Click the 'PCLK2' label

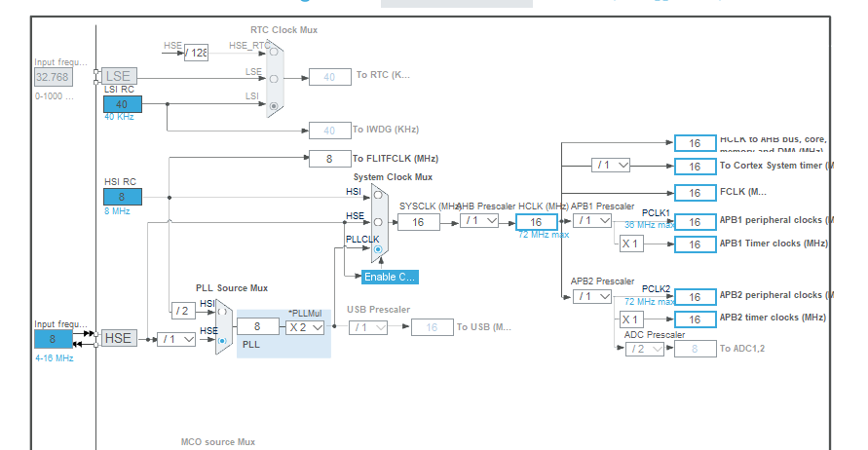tap(656, 289)
